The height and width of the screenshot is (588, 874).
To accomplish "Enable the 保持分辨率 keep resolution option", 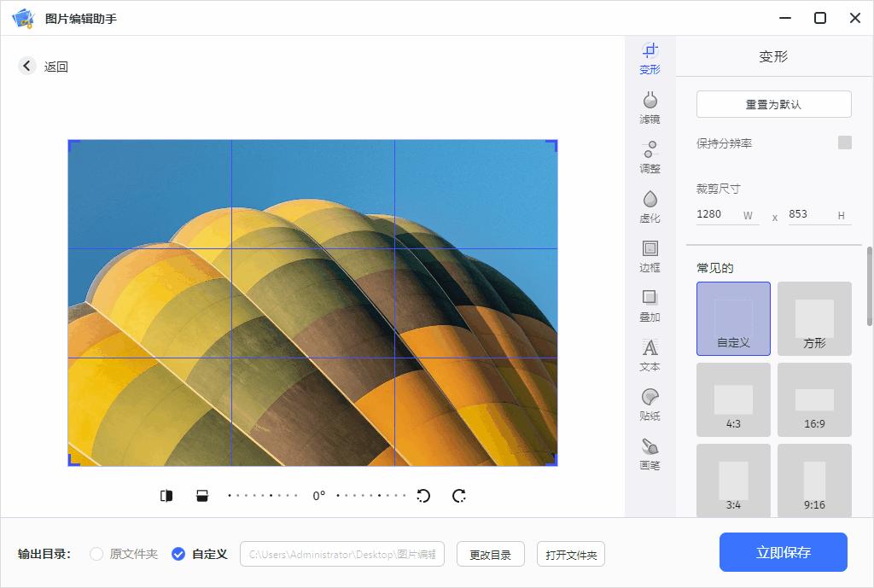I will [x=846, y=143].
